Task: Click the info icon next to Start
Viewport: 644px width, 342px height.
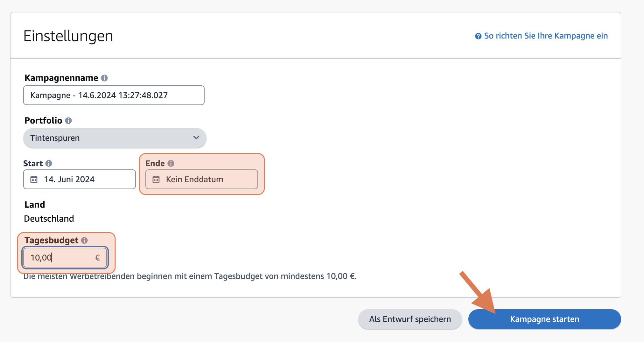Action: pyautogui.click(x=48, y=163)
